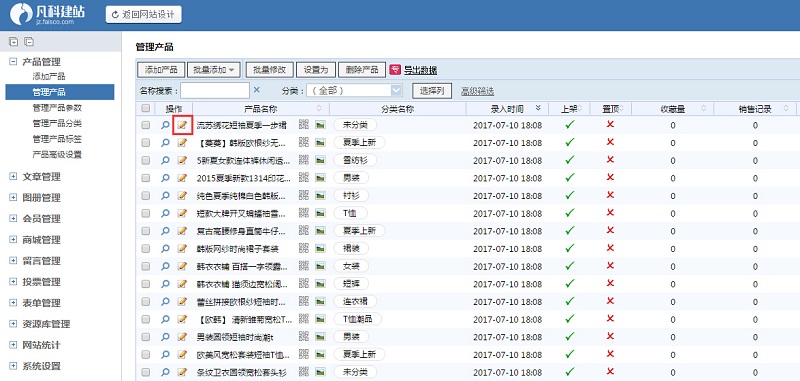Viewport: 800px width, 381px height.
Task: Click the red 导出数据 export icon
Action: tap(395, 70)
